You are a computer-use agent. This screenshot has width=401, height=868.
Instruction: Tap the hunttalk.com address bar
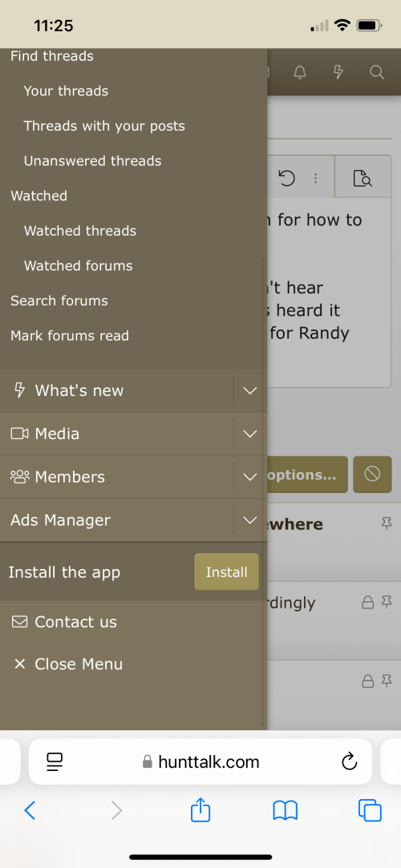click(200, 761)
